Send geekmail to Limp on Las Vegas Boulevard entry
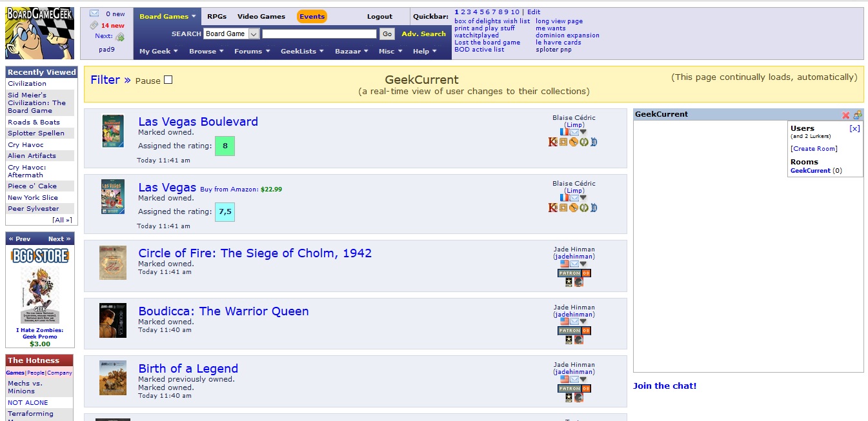The image size is (868, 421). (574, 132)
